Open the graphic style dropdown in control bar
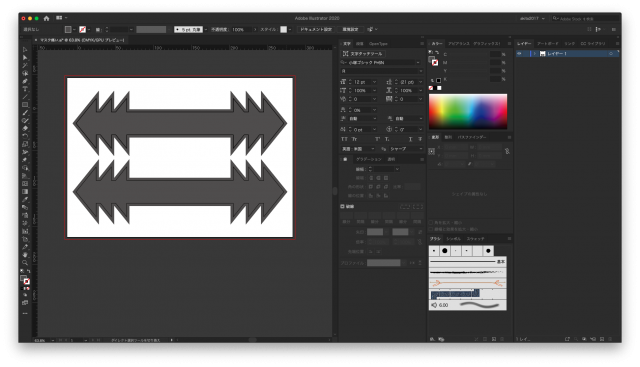This screenshot has width=640, height=367. [x=290, y=29]
